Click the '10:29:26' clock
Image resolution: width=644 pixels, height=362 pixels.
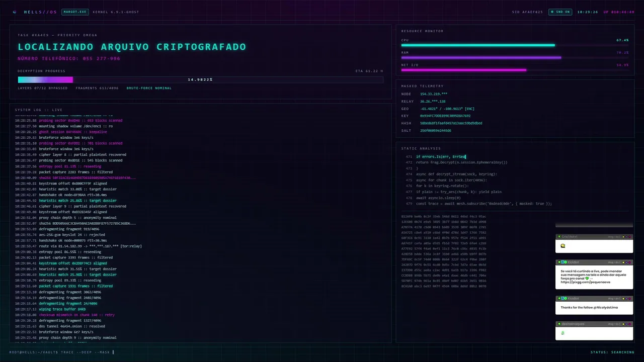(588, 12)
